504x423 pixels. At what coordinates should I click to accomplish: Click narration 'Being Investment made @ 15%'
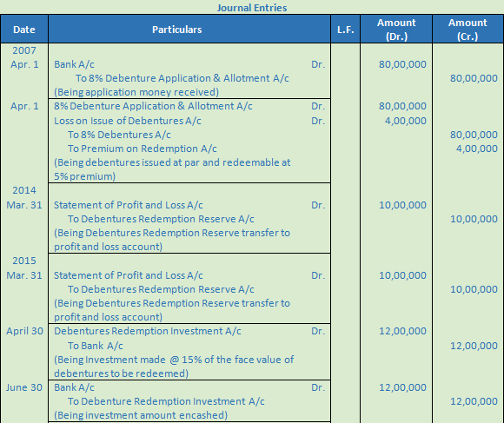click(174, 367)
